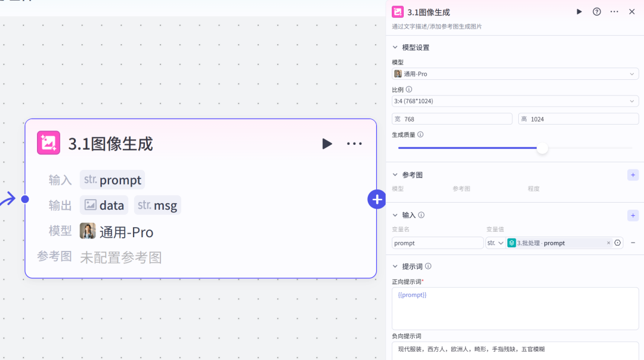Screen dimensions: 644x360
Task: Run the node from the panel play icon
Action: [x=579, y=11]
